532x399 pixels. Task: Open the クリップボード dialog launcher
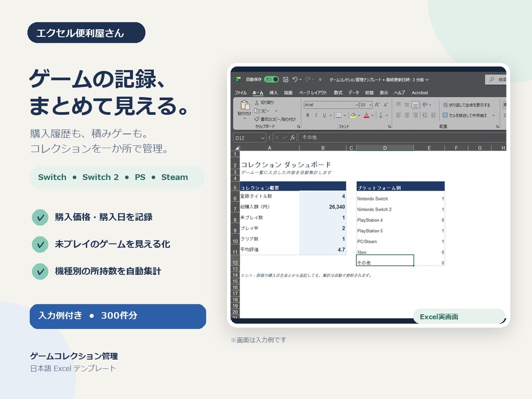pyautogui.click(x=299, y=127)
